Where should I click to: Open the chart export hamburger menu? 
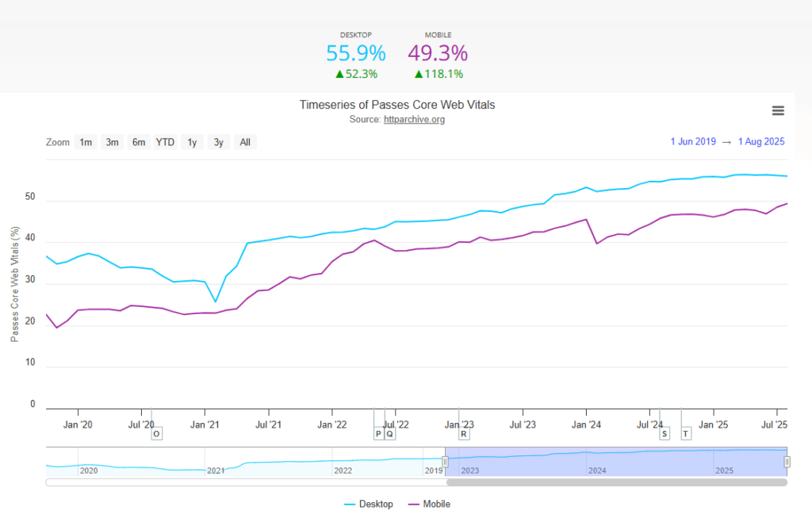(778, 110)
